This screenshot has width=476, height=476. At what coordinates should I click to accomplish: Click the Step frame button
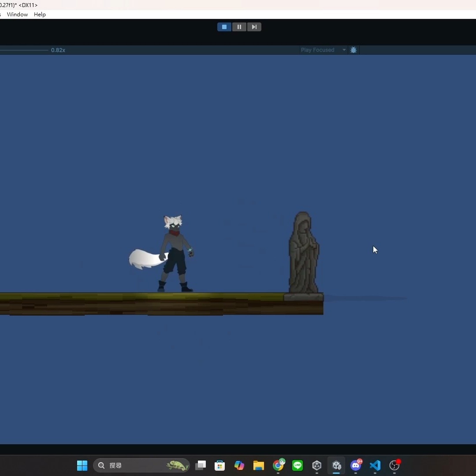point(254,27)
